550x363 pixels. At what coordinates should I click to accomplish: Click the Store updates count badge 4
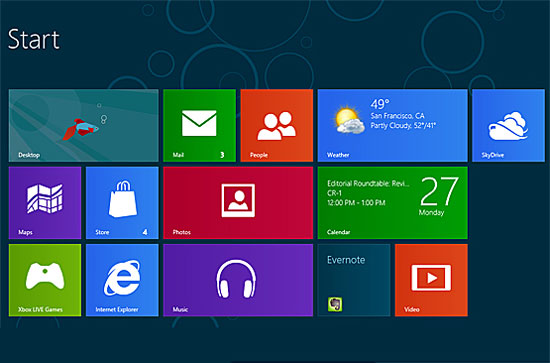click(x=145, y=232)
